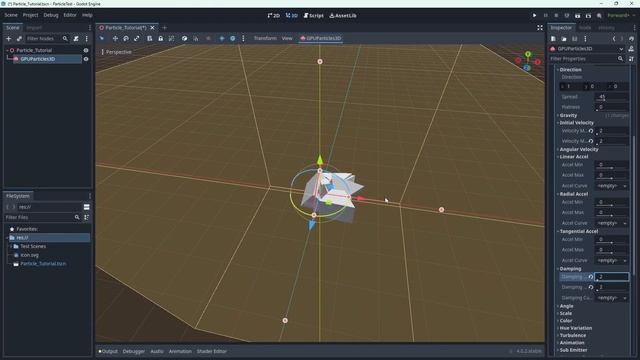Viewport: 640px width, 360px height.
Task: Pause the running project
Action: click(545, 16)
